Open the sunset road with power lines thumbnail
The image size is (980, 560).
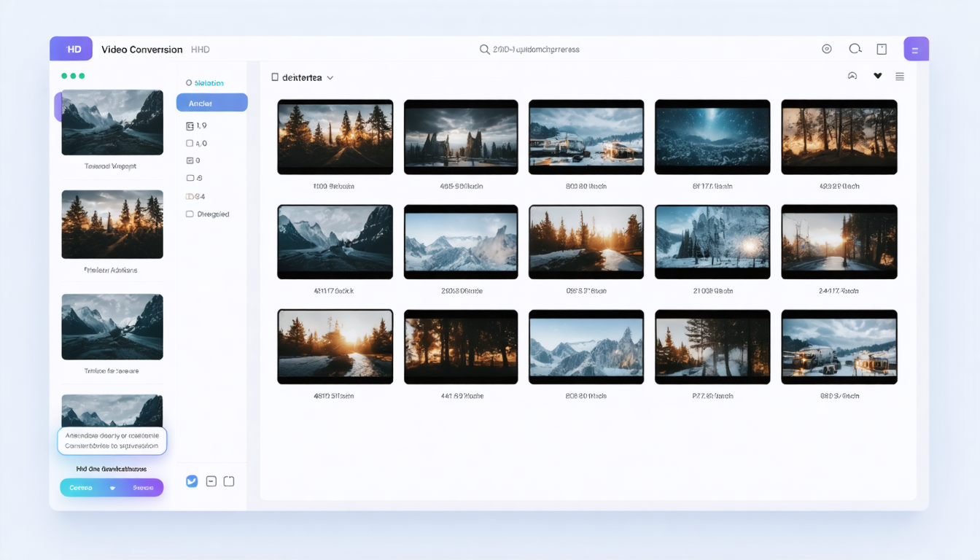839,242
